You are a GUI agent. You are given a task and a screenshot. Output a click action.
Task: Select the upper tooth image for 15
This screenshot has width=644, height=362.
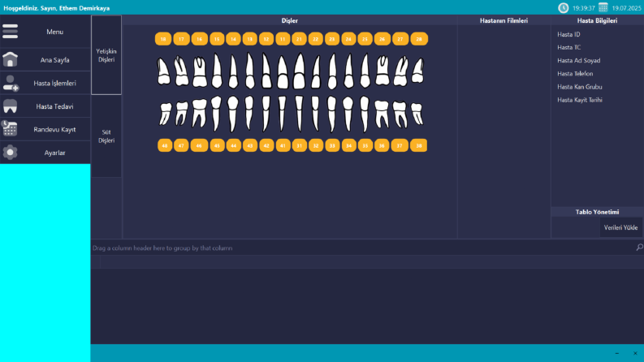point(217,71)
